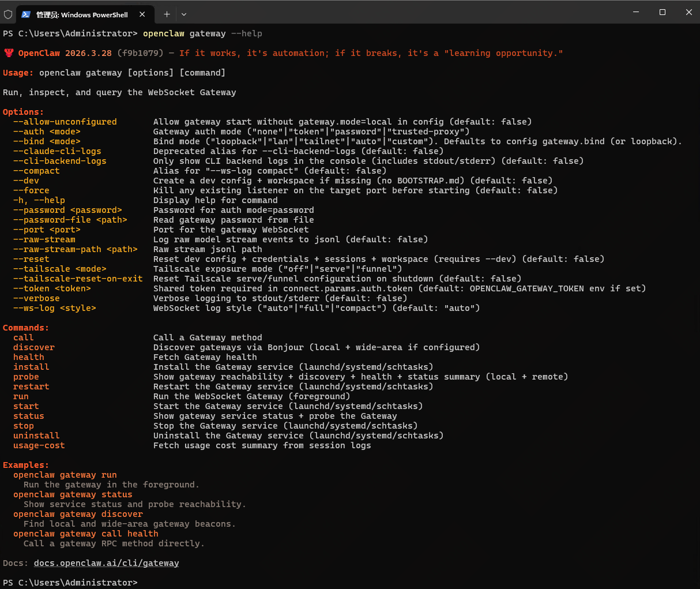Viewport: 700px width, 589px height.
Task: Click the --port <port> option
Action: click(x=47, y=230)
